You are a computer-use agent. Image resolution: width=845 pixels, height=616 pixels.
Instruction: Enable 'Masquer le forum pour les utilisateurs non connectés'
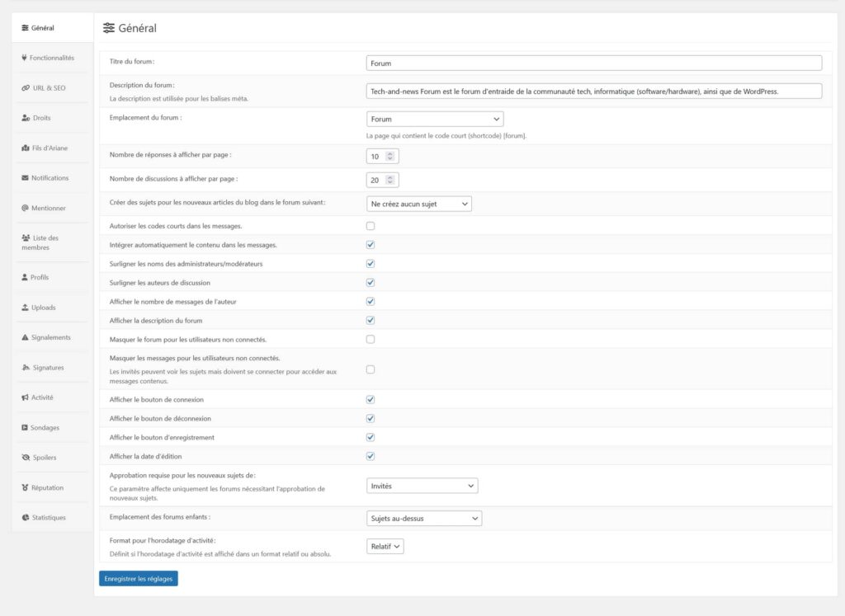(x=370, y=338)
